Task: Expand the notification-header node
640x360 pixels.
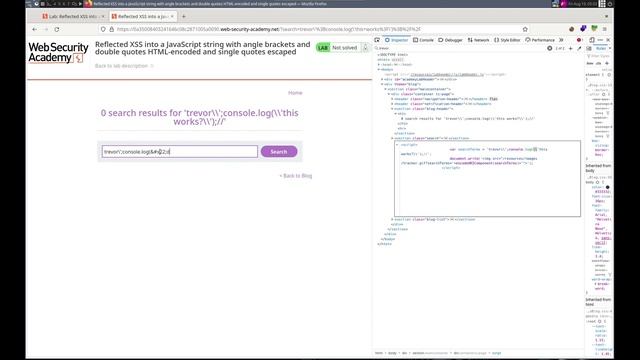Action: point(392,104)
